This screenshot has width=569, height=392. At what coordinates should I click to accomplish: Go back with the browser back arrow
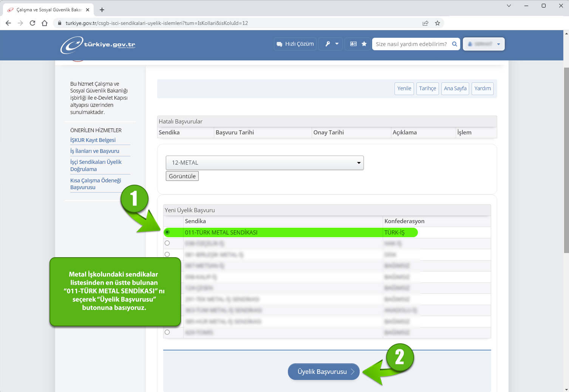click(x=8, y=23)
